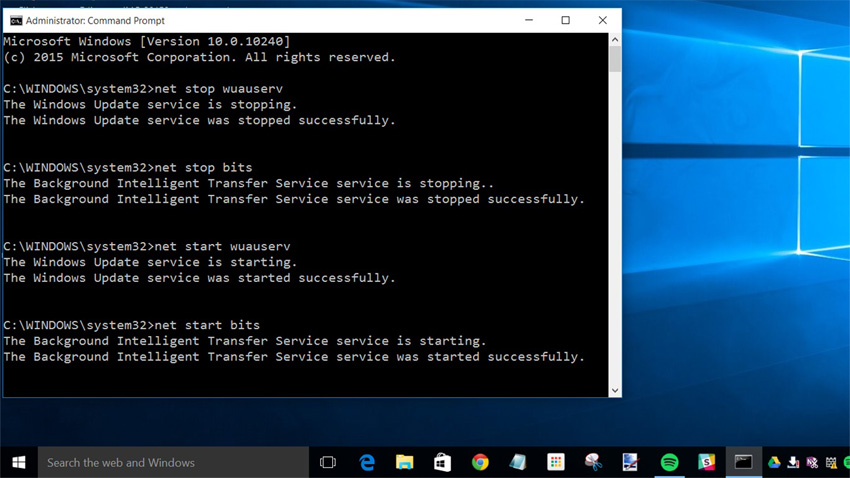Click the Search the web and Windows box
Viewport: 850px width, 478px height.
pos(173,462)
